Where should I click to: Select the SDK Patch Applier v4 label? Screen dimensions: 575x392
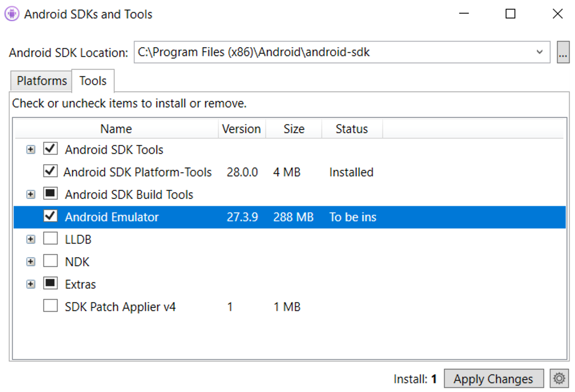[120, 307]
